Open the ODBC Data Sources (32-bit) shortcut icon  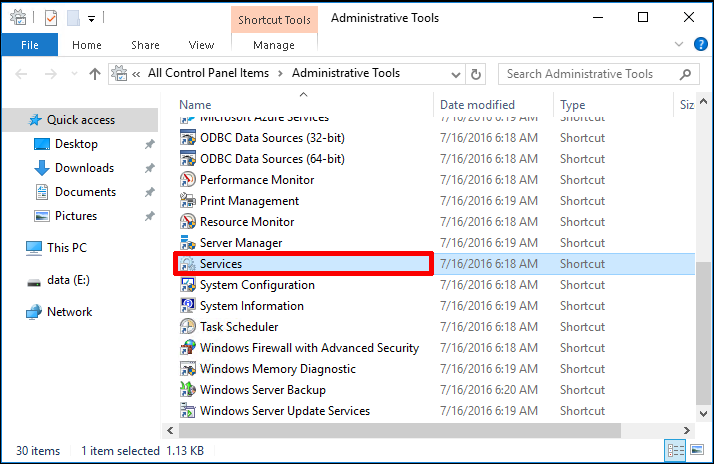[188, 138]
